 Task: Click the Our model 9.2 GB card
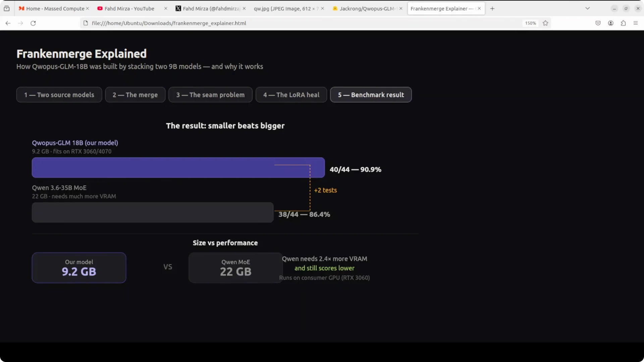coord(79,267)
